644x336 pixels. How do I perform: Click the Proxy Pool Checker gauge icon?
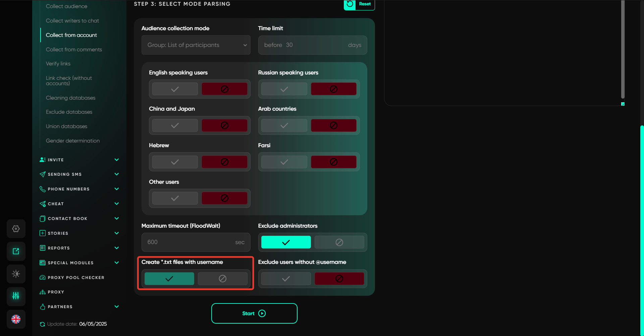click(43, 277)
